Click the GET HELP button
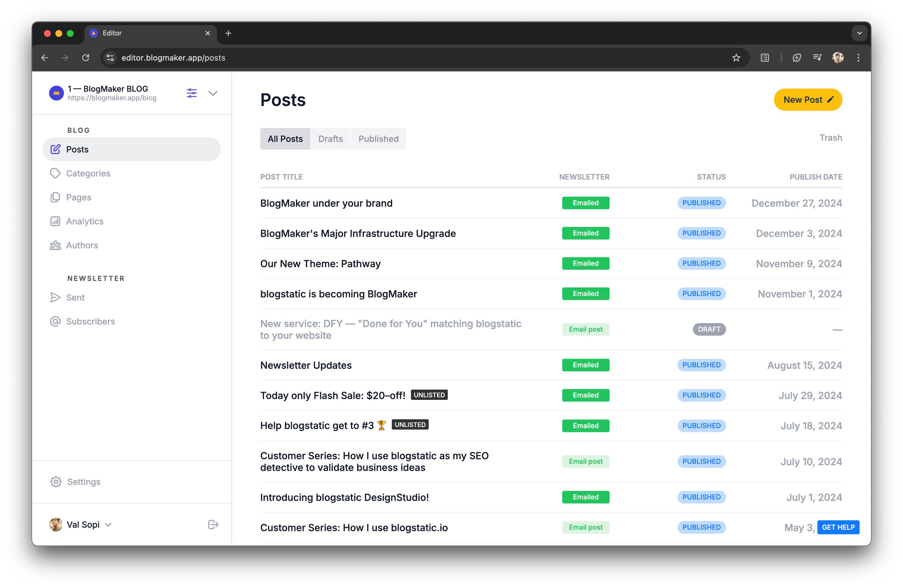The height and width of the screenshot is (588, 903). coord(838,527)
